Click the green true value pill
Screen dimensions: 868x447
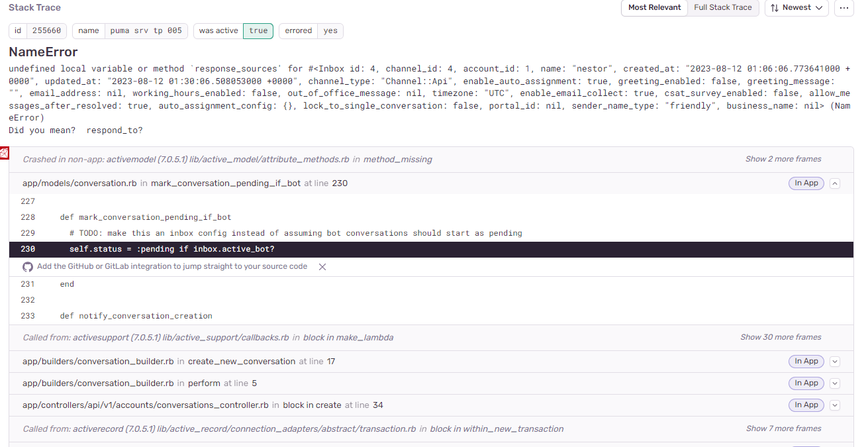(258, 30)
